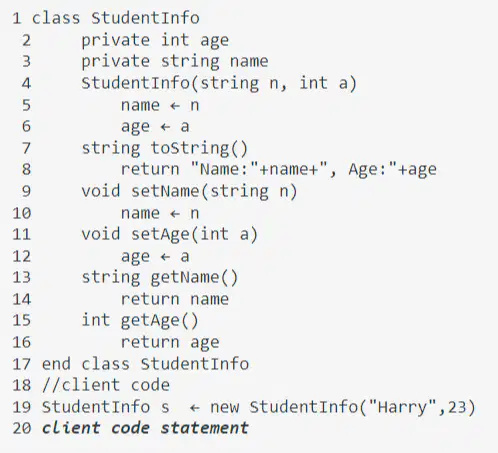Click the void setName(string n) header
Screen dimensions: 498x453
coord(189,192)
